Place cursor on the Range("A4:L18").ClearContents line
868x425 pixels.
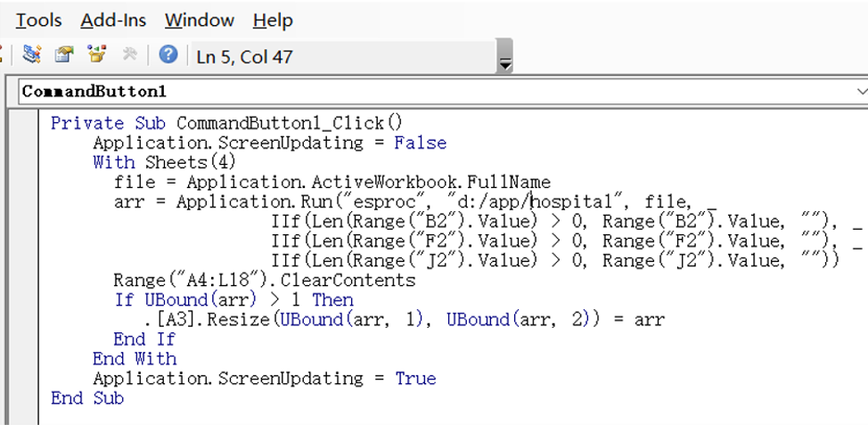(x=265, y=281)
